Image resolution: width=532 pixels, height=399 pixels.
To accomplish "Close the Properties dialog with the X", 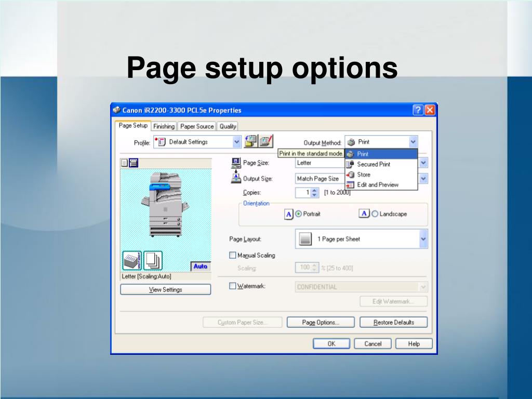I will (430, 110).
